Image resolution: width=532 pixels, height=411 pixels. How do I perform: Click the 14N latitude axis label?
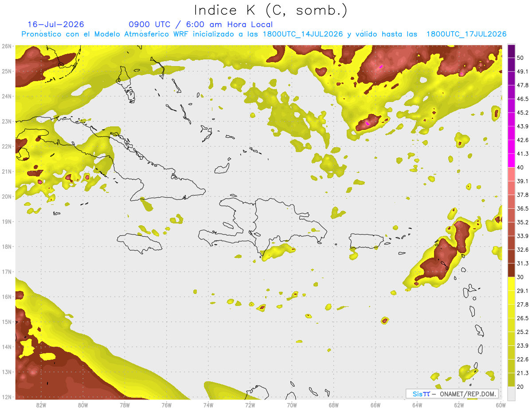(x=7, y=347)
